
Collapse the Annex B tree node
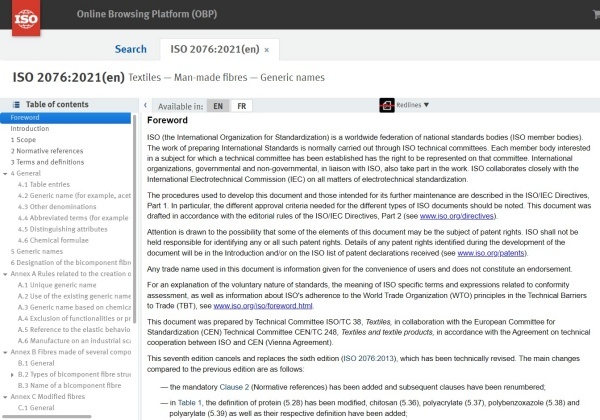(5, 352)
